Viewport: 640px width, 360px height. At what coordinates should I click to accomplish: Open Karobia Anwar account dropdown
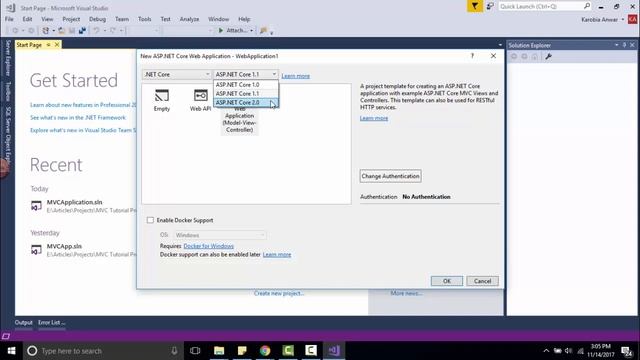[x=623, y=19]
